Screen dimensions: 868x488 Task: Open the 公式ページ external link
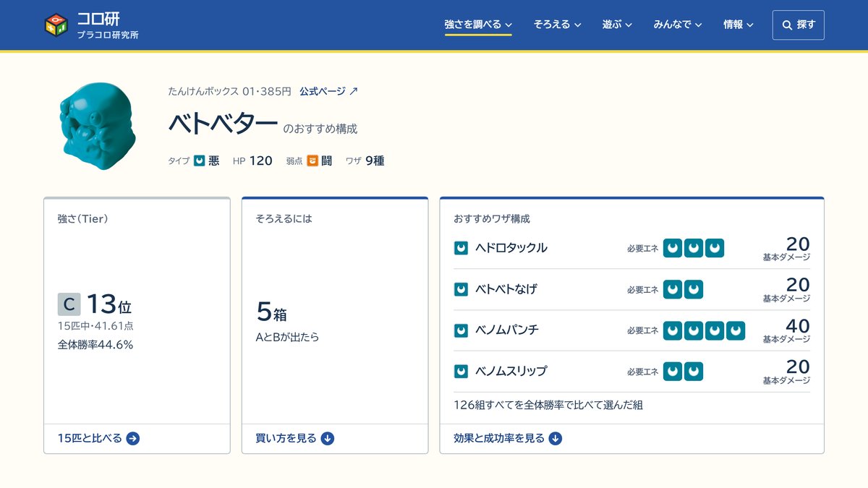pos(328,91)
